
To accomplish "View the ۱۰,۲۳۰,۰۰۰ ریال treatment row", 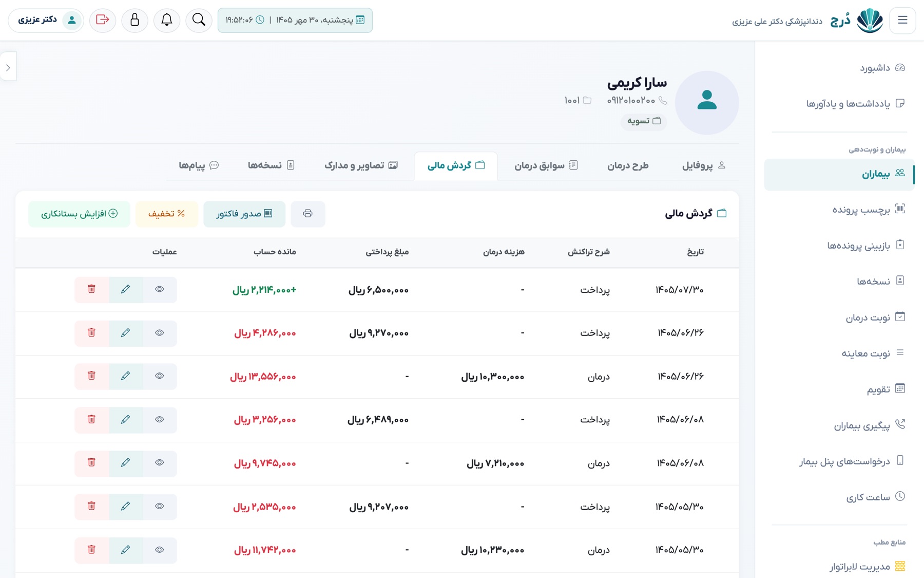I will point(160,550).
